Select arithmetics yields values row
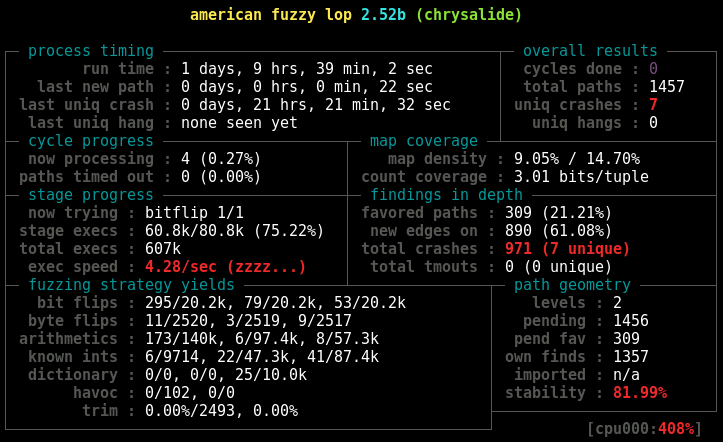Viewport: 723px width, 442px height. tap(262, 338)
